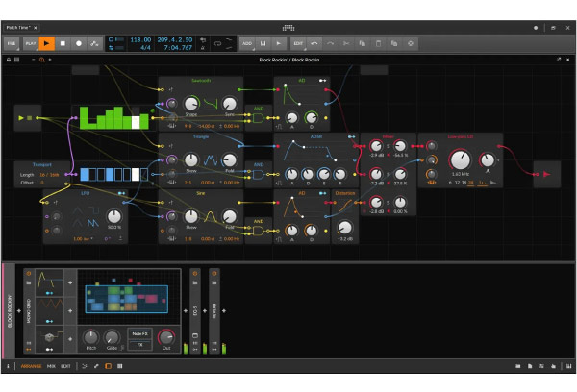The height and width of the screenshot is (392, 577).
Task: Toggle the loop icon in transport display
Action: coord(217,43)
